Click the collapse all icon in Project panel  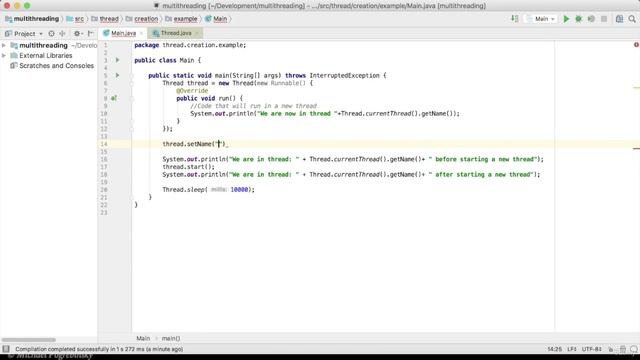(x=62, y=33)
